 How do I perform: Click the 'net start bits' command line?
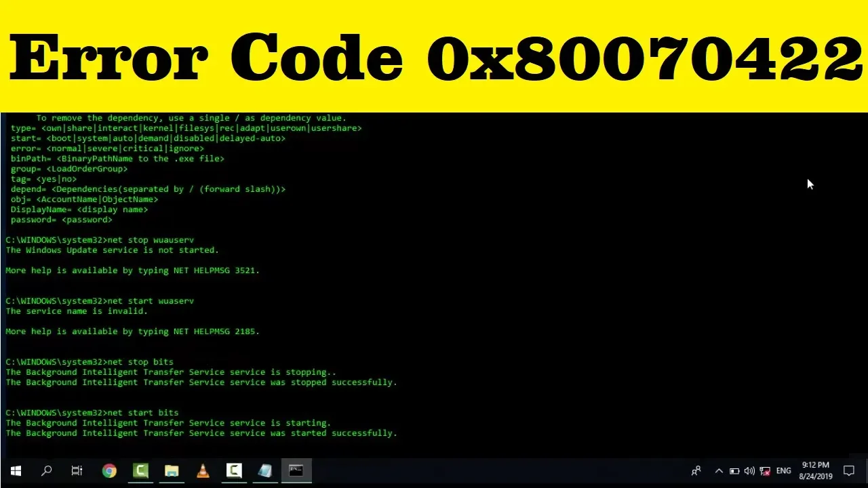(x=92, y=413)
